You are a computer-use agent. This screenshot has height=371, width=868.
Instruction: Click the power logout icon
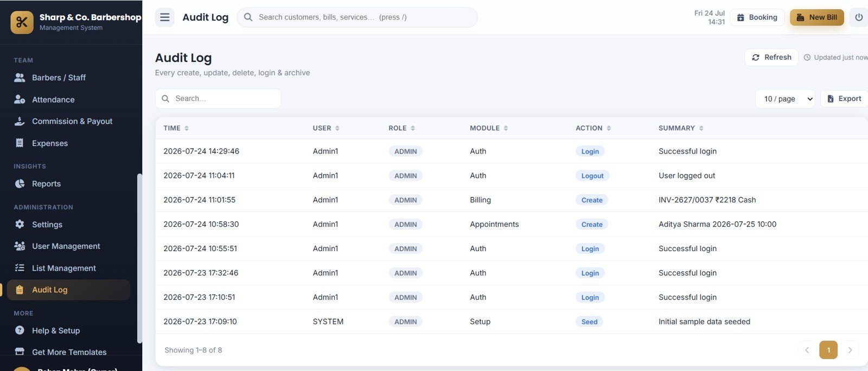pos(859,17)
